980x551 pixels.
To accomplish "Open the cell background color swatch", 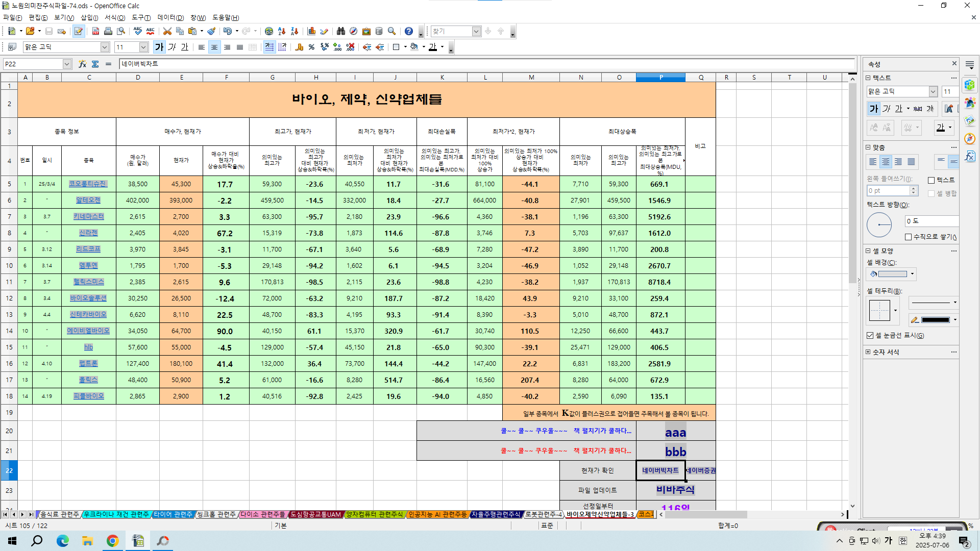I will tap(892, 274).
